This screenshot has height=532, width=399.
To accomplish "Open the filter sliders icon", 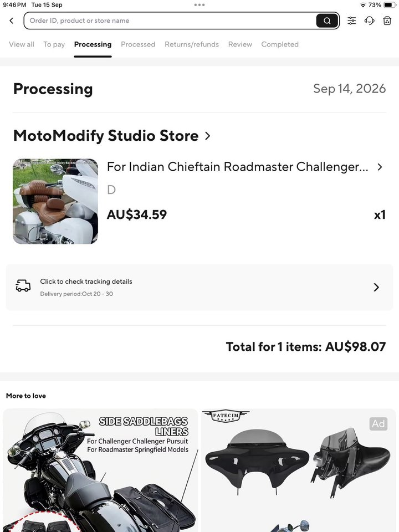I will 352,21.
